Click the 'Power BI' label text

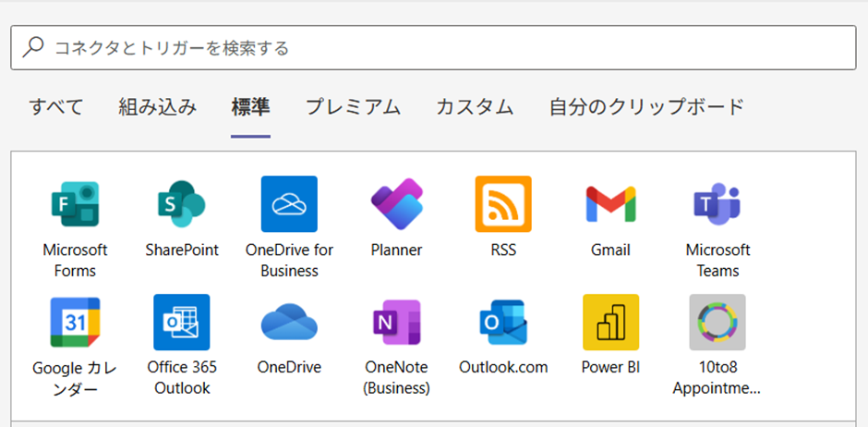tap(610, 367)
